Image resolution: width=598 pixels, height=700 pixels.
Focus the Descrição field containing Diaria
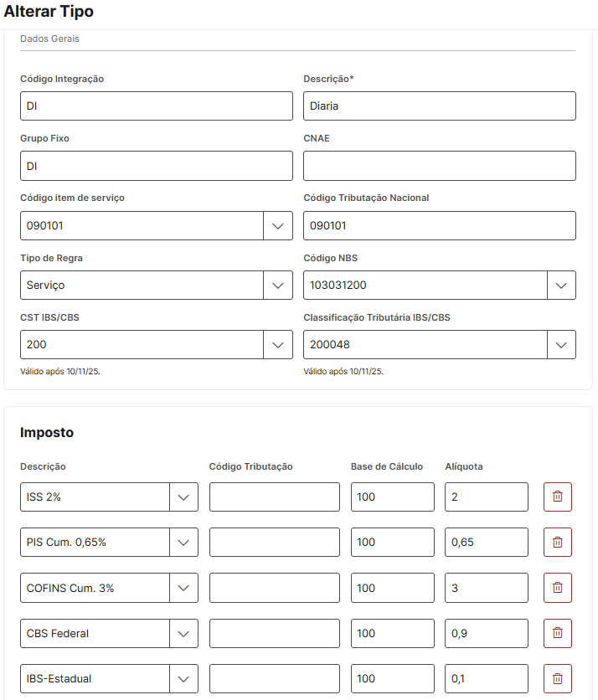[x=439, y=106]
